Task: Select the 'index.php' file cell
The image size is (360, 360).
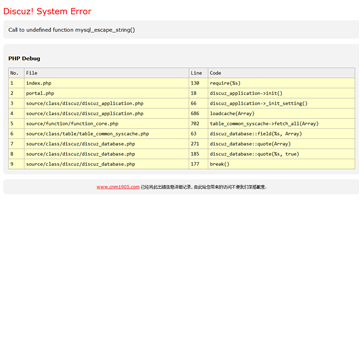Action: click(x=107, y=83)
